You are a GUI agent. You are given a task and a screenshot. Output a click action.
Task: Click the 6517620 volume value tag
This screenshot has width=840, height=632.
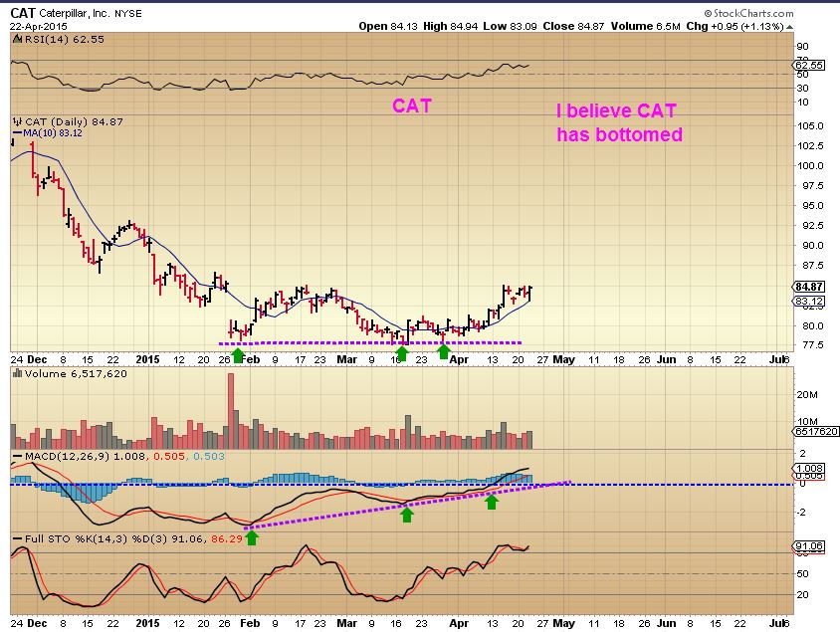[x=816, y=431]
